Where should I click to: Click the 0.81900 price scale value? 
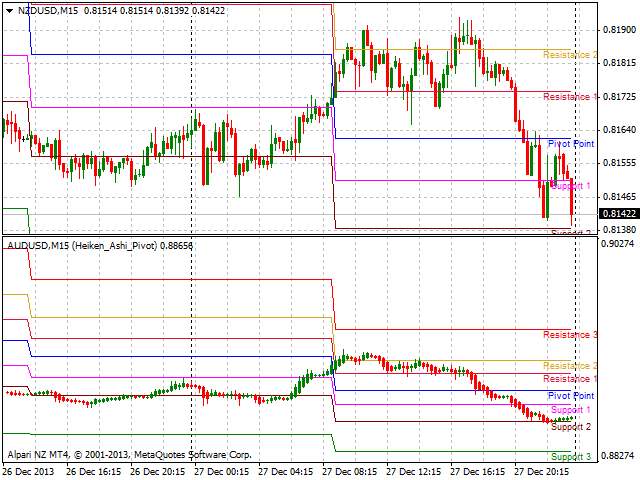tap(620, 30)
